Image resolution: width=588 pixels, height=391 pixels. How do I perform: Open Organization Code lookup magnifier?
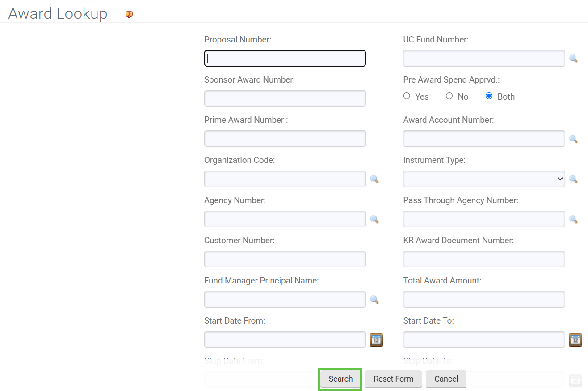tap(374, 179)
